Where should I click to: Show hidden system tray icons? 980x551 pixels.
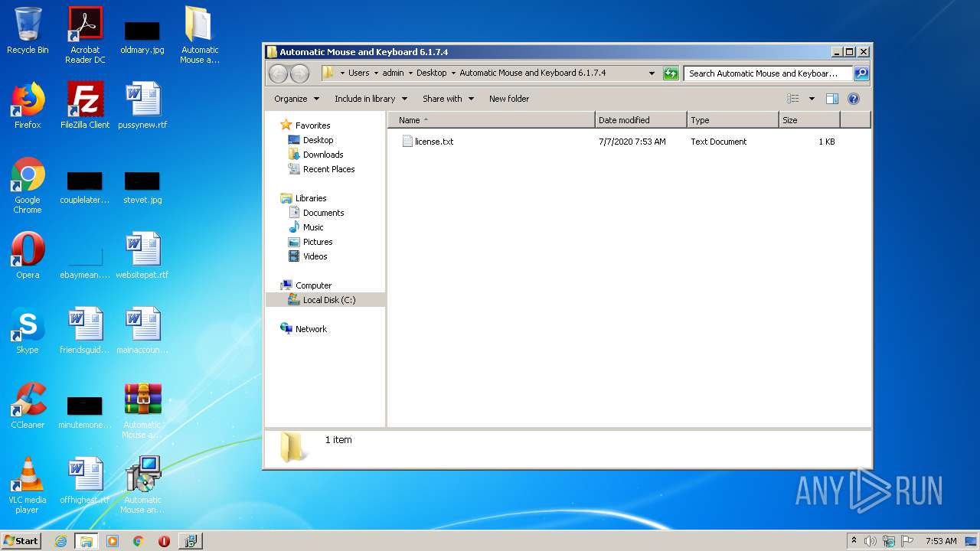click(x=854, y=541)
